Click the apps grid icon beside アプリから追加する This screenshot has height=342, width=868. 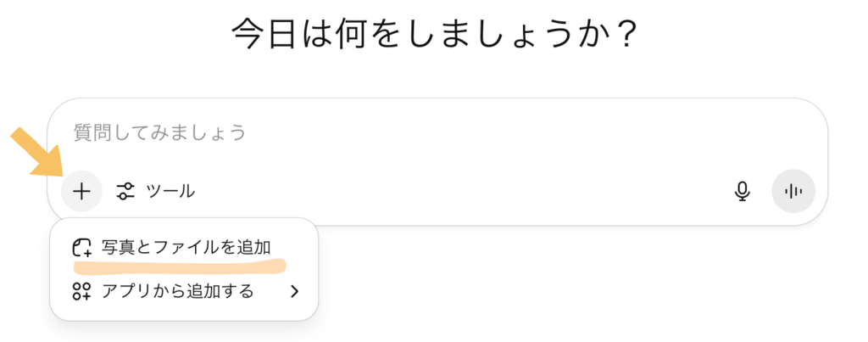point(82,291)
